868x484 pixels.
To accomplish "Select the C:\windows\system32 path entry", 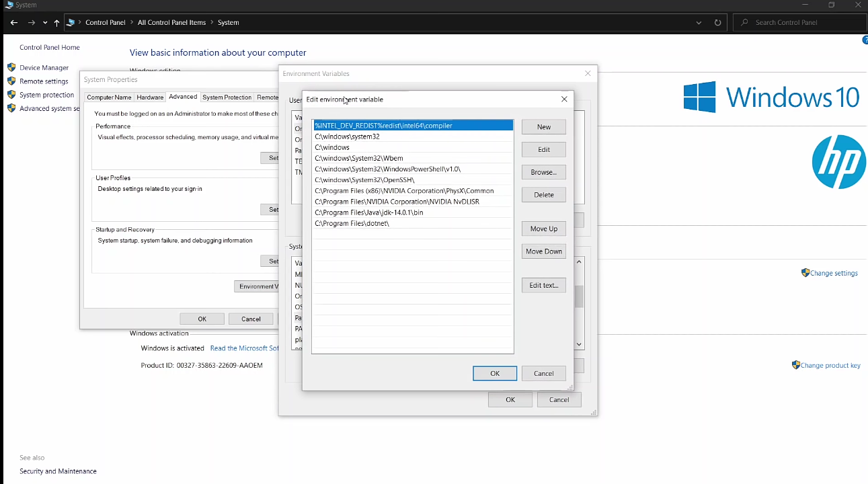I will tap(413, 136).
